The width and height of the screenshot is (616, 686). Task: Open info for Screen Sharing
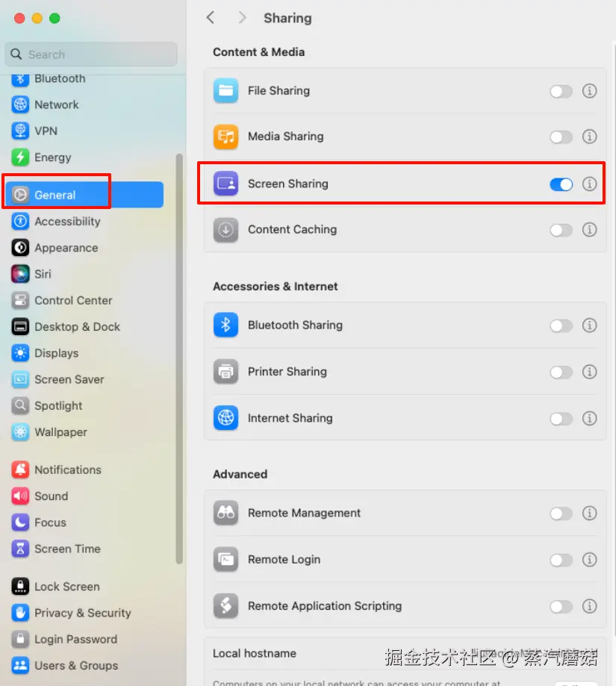[x=589, y=184]
